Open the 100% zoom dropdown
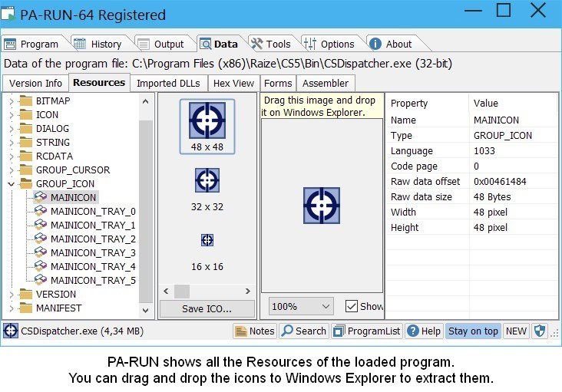 click(301, 306)
